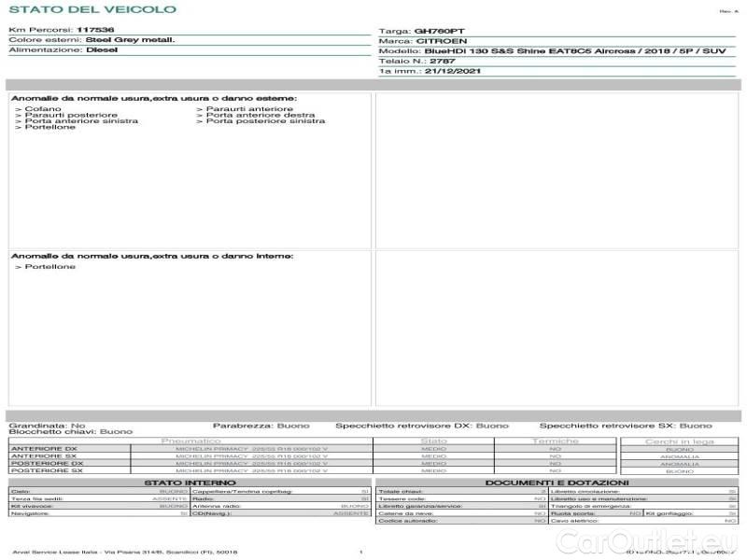747x560 pixels.
Task: Select the 1a imm. date 21/12/2021
Action: [452, 71]
